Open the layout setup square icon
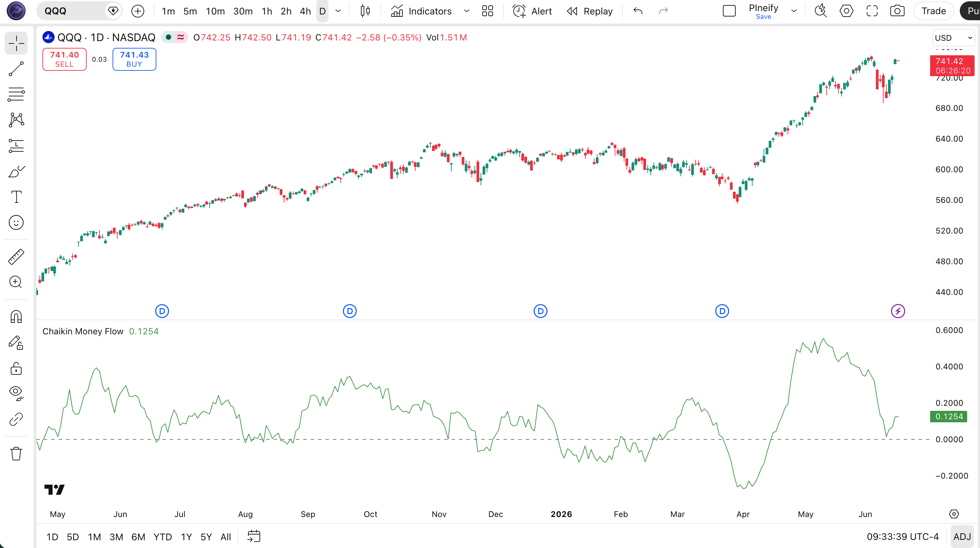 click(729, 11)
